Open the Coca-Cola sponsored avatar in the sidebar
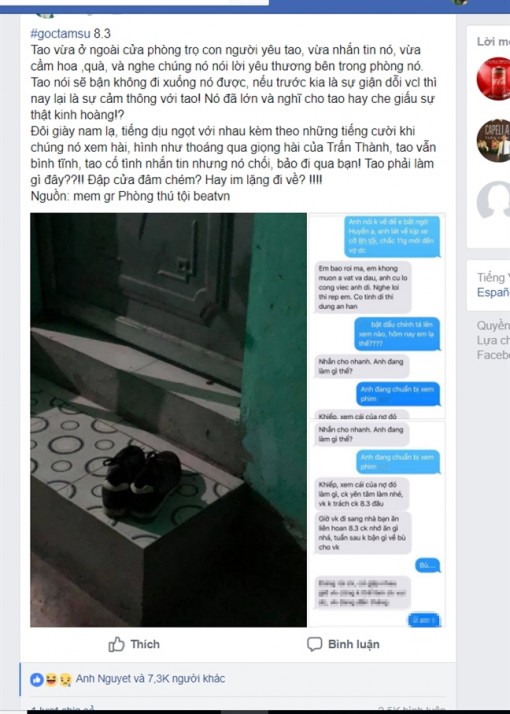 pyautogui.click(x=494, y=79)
